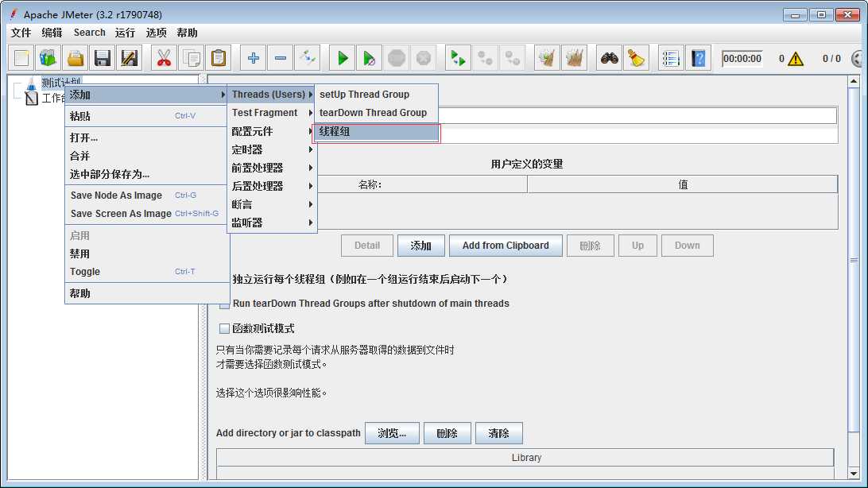
Task: Click Add from Clipboard button
Action: coord(506,246)
